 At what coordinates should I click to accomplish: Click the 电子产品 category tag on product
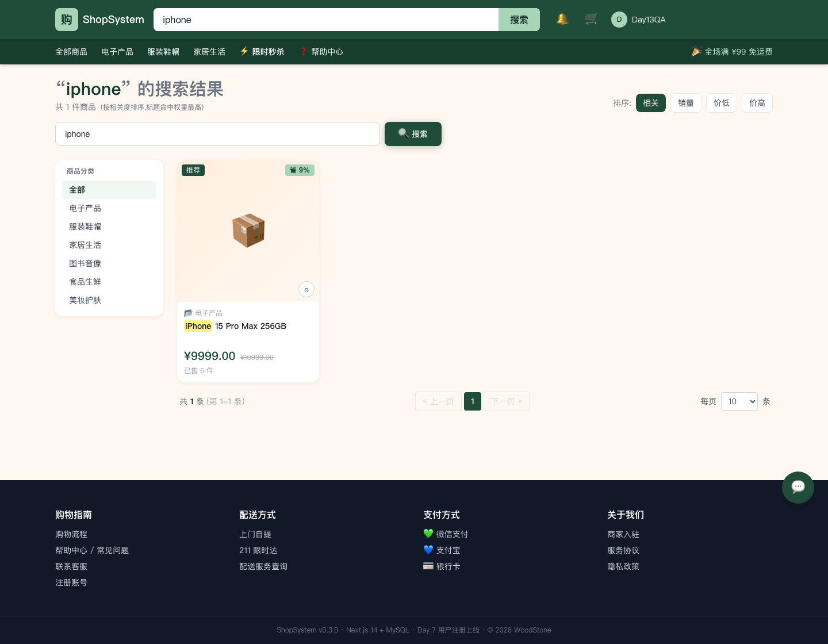coord(203,313)
